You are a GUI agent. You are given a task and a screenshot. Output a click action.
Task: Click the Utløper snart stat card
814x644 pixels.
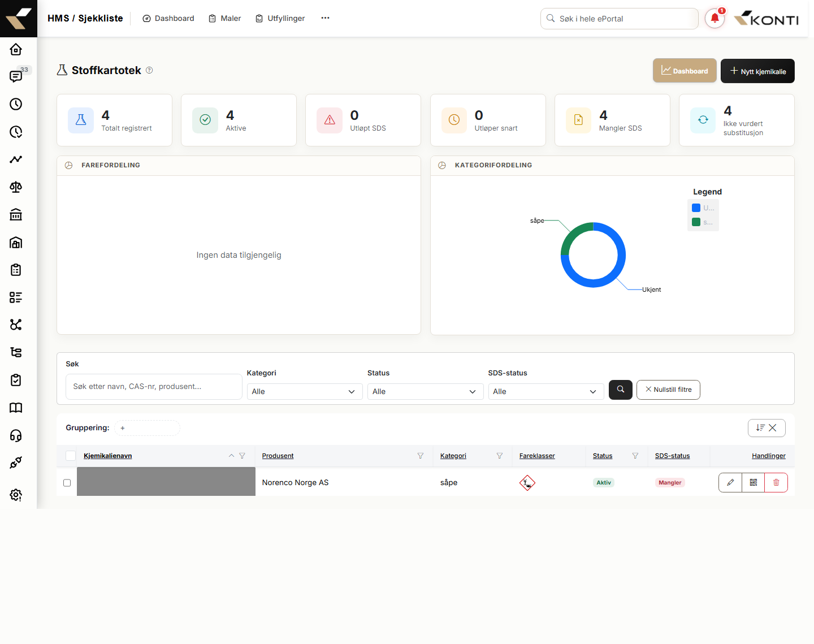coord(488,120)
